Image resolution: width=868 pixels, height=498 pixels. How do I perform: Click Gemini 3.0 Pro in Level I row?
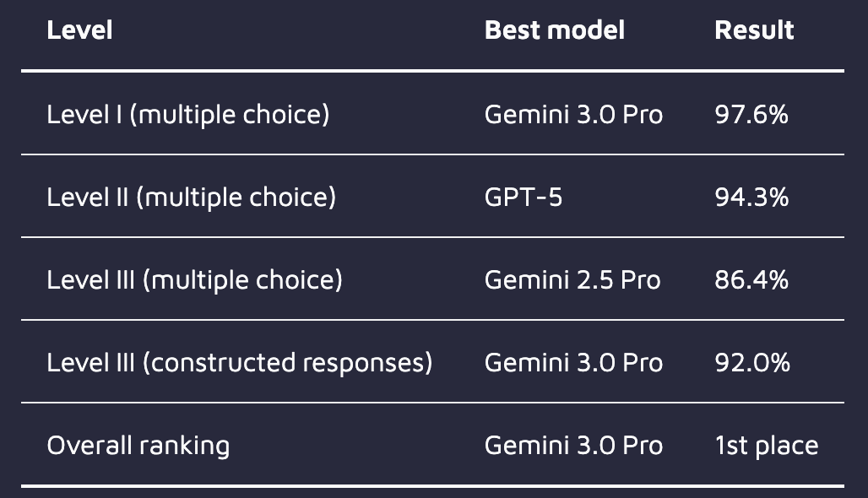point(573,114)
